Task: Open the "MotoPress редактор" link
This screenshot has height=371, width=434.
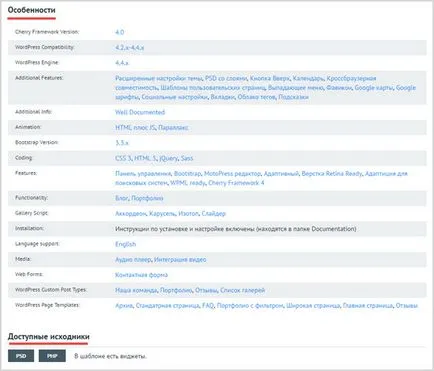Action: pos(232,174)
